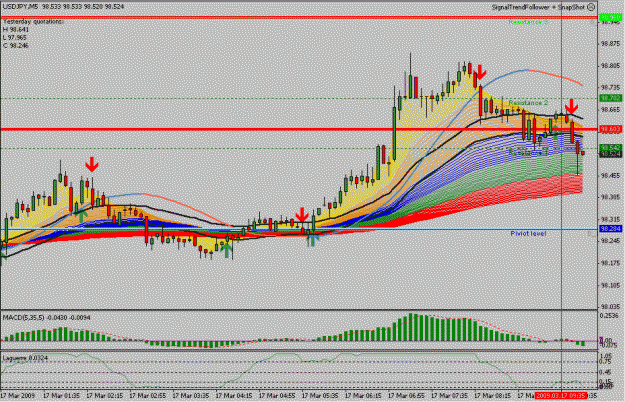
Task: Click the black 98.524 current price tag
Action: (610, 154)
